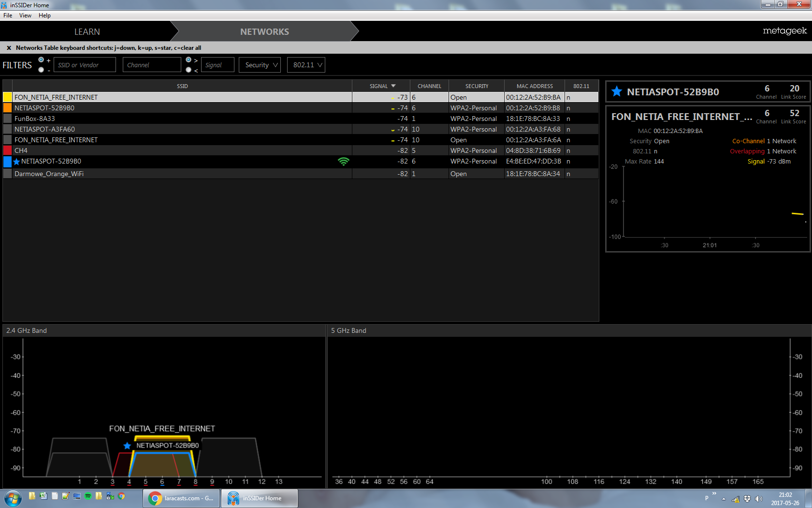Select the NETIASPOT-A3FA60 network row
Screen dimensions: 812x508
(301, 129)
